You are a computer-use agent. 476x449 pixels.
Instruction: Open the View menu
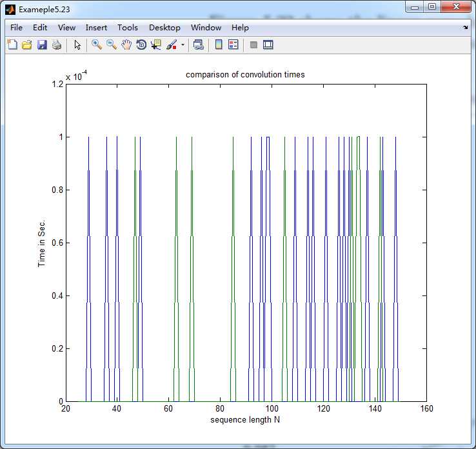tap(66, 28)
